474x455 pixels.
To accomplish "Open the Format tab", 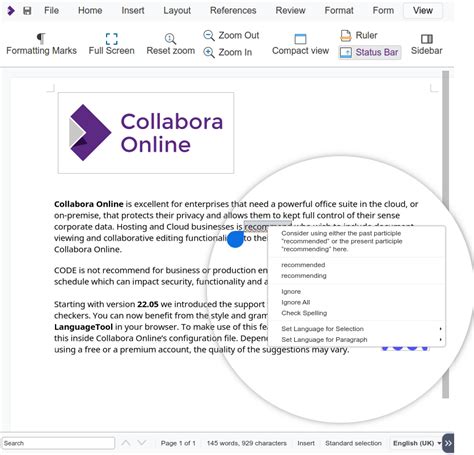I will click(x=339, y=11).
